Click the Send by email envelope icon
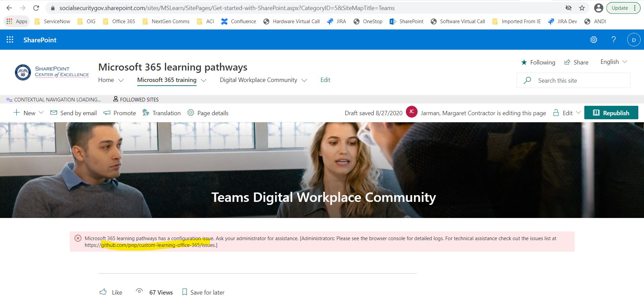 54,113
